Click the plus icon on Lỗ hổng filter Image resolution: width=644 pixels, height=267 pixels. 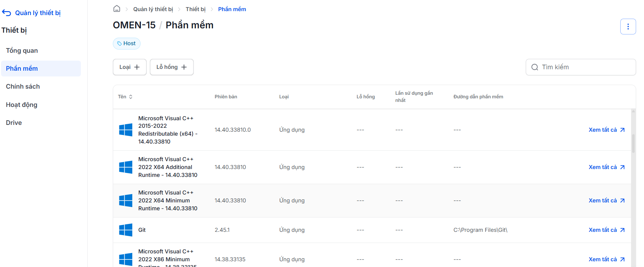point(184,67)
